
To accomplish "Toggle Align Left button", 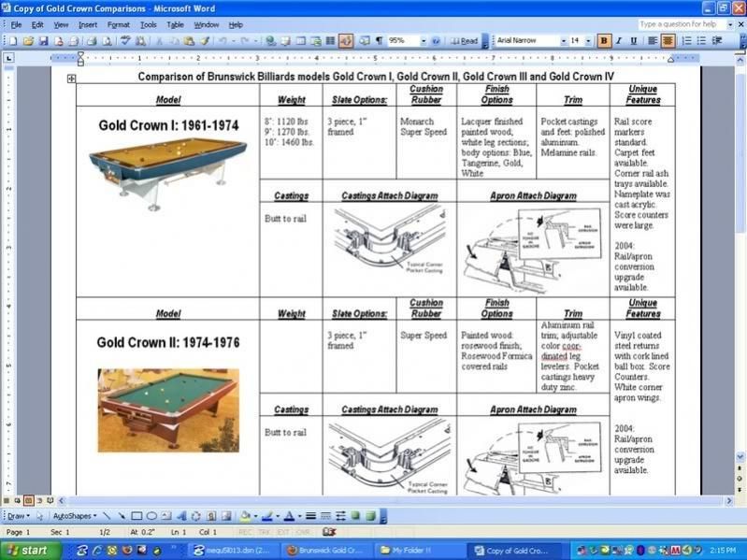I will point(653,41).
